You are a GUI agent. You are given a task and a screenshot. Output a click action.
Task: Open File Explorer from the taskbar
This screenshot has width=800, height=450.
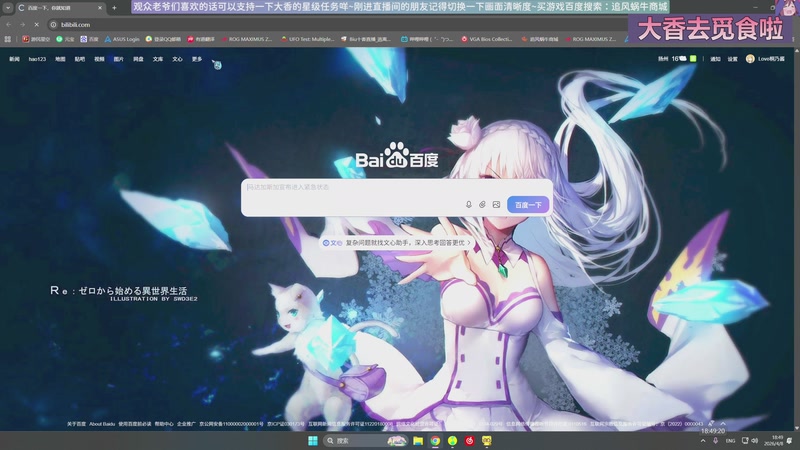[418, 440]
